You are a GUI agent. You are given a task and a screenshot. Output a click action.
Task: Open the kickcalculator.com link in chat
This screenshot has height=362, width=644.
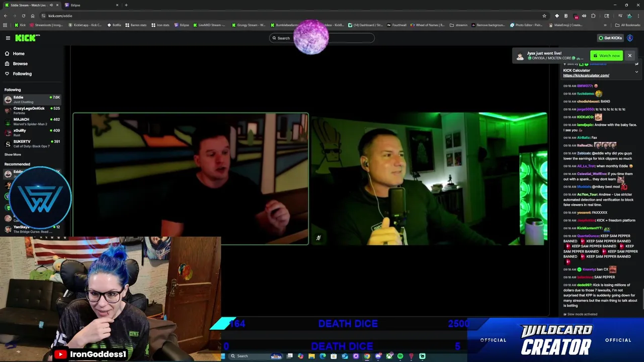pos(586,75)
